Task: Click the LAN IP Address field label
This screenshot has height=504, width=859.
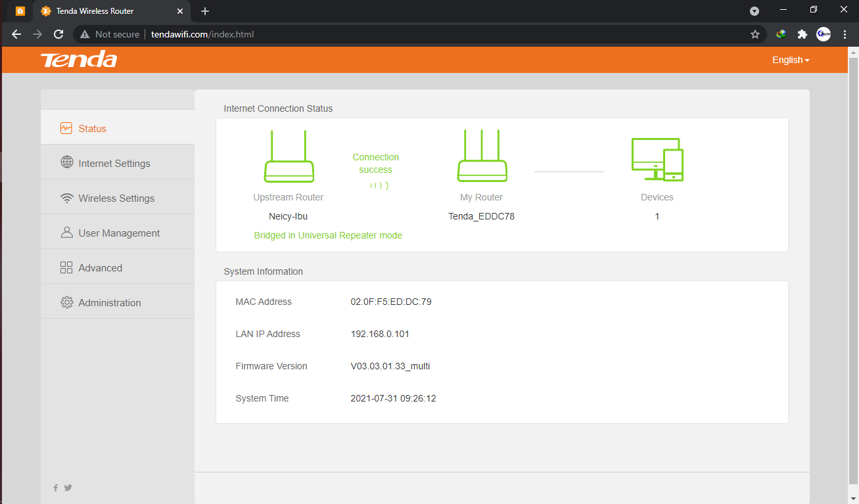Action: pyautogui.click(x=268, y=334)
